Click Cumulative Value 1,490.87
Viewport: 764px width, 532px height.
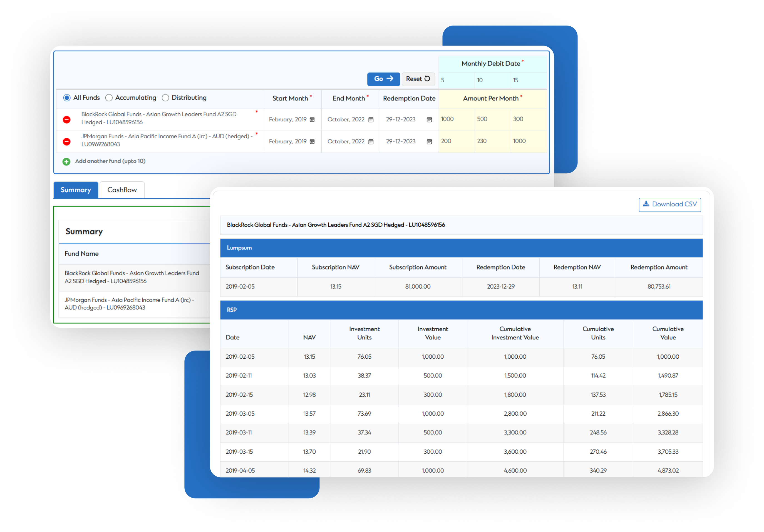(668, 376)
